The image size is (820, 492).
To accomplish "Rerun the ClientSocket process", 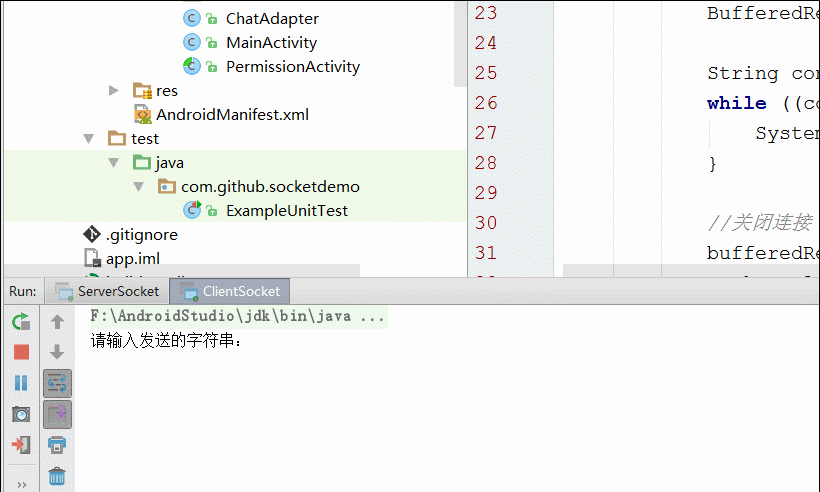I will click(21, 321).
